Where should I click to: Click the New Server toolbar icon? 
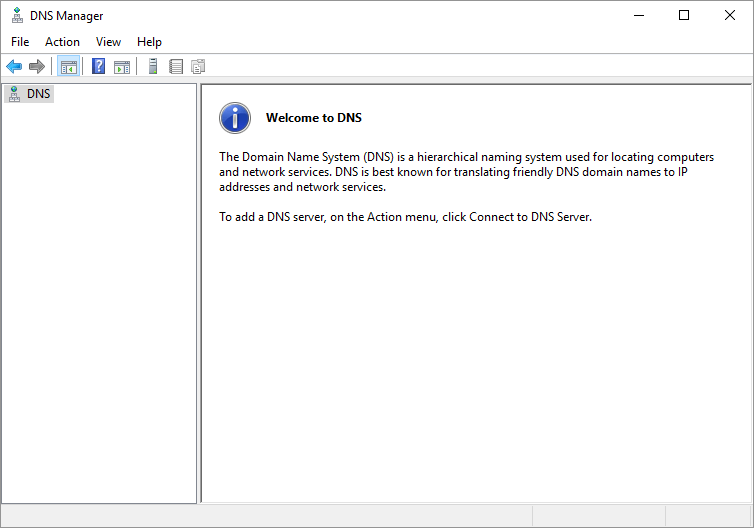click(153, 66)
